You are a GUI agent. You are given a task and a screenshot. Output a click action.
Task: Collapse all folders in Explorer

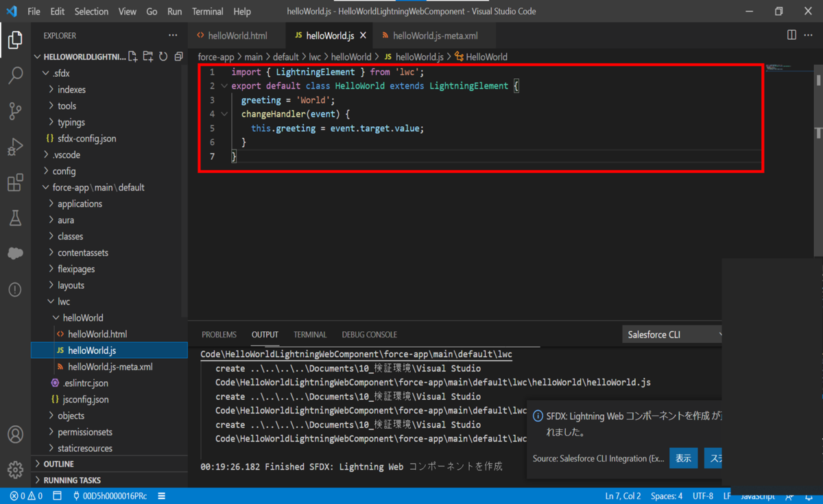[x=178, y=57]
